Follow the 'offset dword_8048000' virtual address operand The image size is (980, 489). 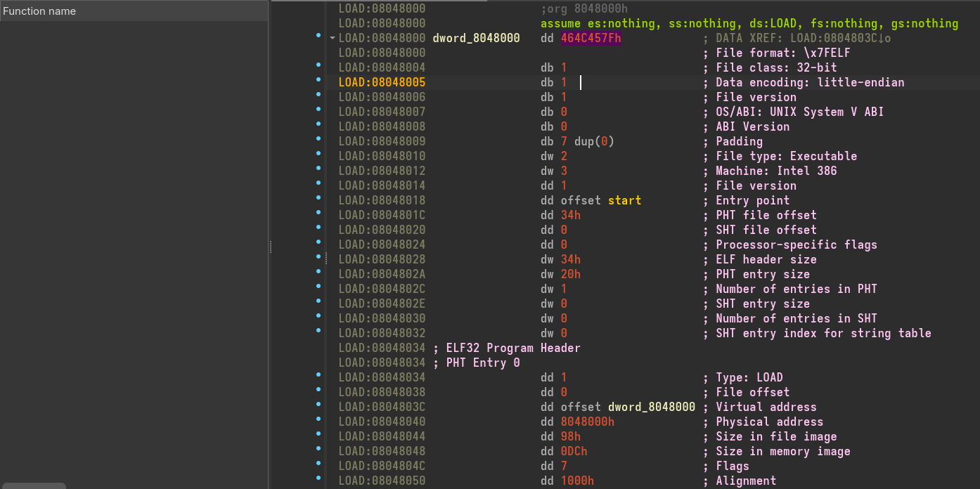628,407
